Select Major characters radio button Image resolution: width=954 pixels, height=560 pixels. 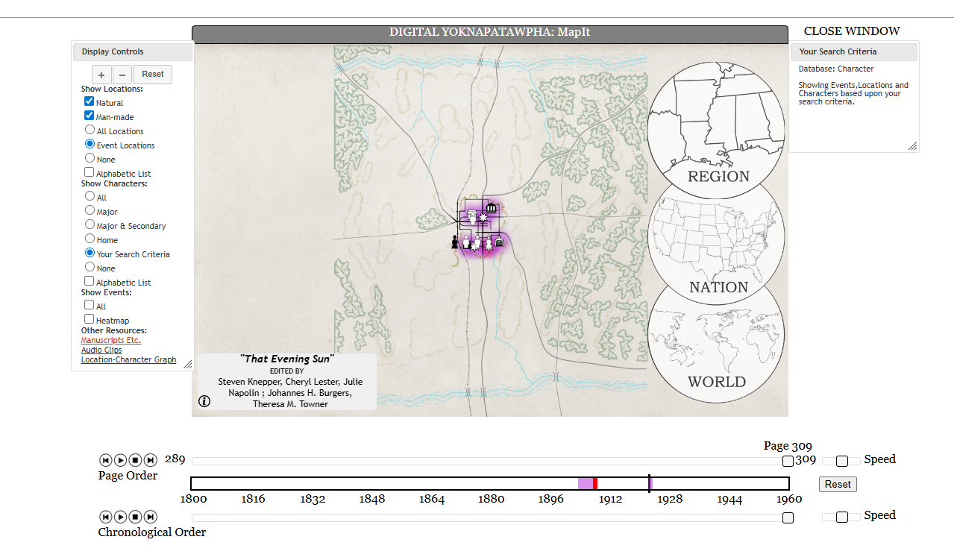90,210
